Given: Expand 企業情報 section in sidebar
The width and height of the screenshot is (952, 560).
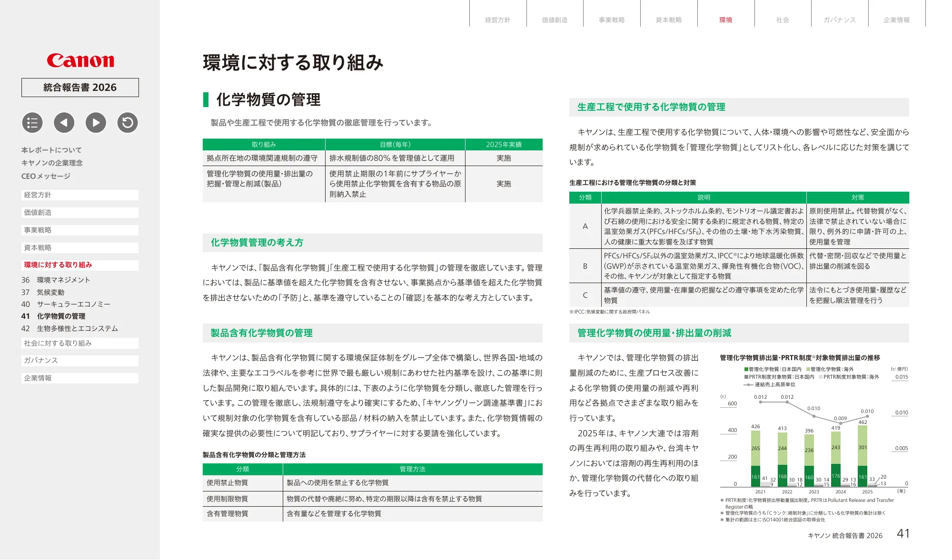Looking at the screenshot, I should tap(80, 378).
